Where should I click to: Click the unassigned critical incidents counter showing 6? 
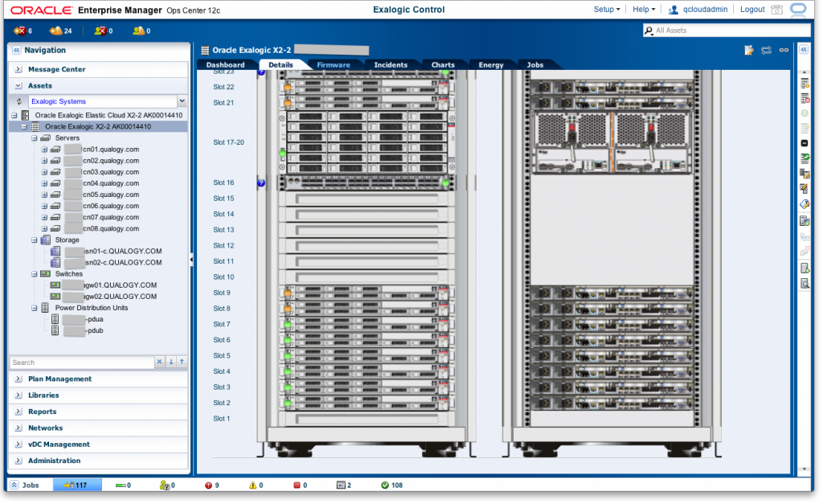pyautogui.click(x=23, y=31)
